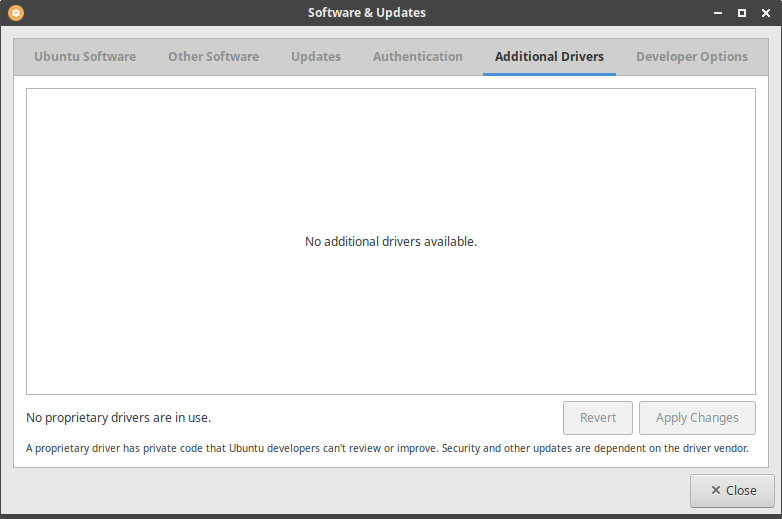
Task: Select the Authentication tab
Action: (x=418, y=57)
